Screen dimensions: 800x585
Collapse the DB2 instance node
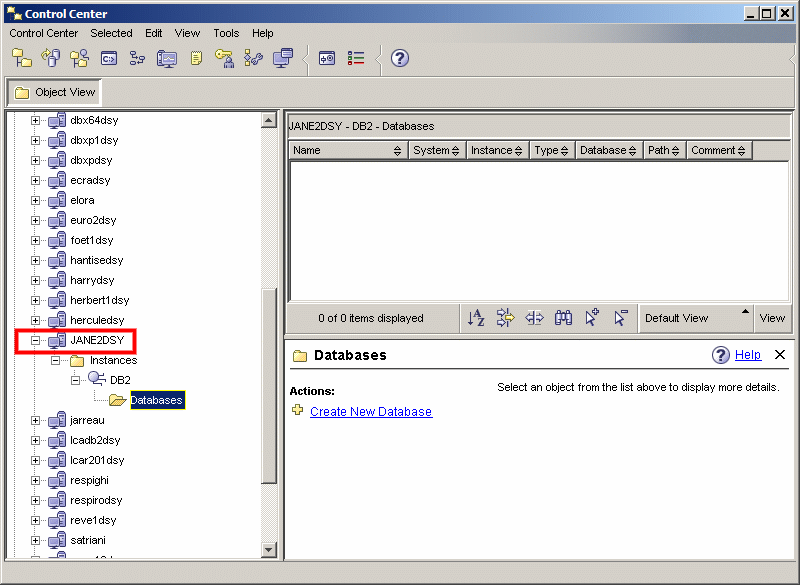[76, 380]
